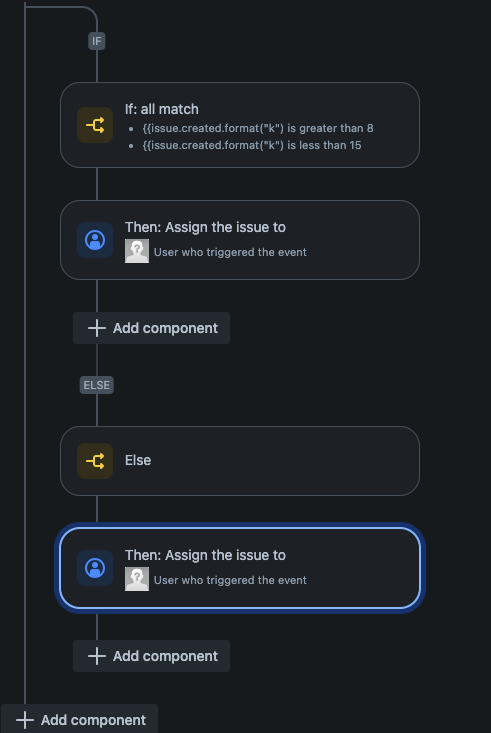The width and height of the screenshot is (491, 733).
Task: Click the yellow branch icon in Else card
Action: [95, 461]
